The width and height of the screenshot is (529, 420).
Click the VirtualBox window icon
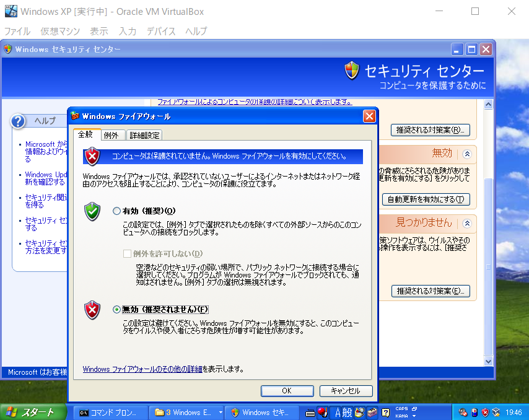point(11,11)
